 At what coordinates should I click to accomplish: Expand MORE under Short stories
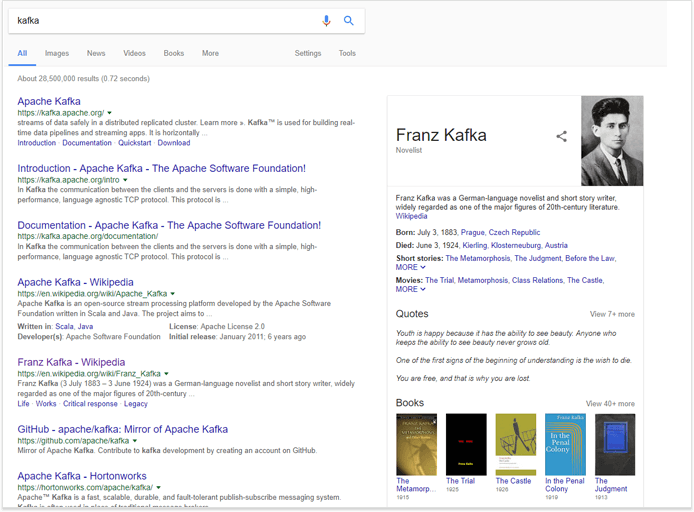pyautogui.click(x=410, y=267)
